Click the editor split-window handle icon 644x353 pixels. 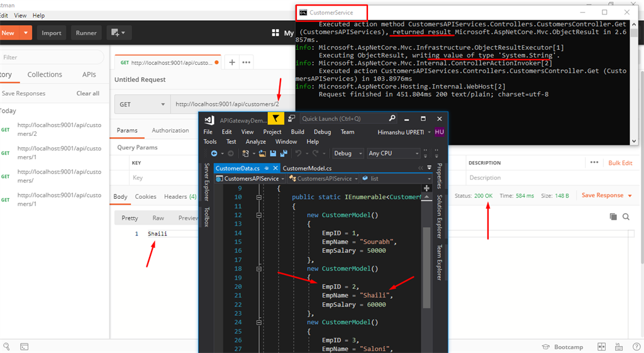tap(427, 188)
